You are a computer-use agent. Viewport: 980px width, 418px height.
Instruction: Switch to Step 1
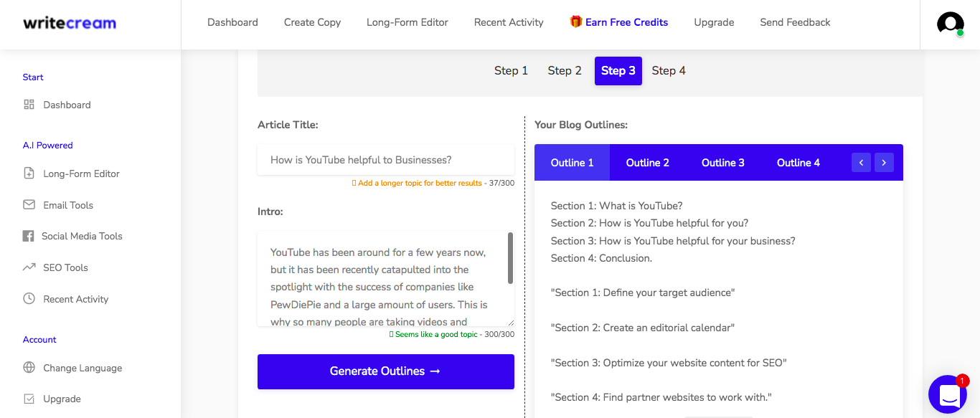[x=511, y=70]
